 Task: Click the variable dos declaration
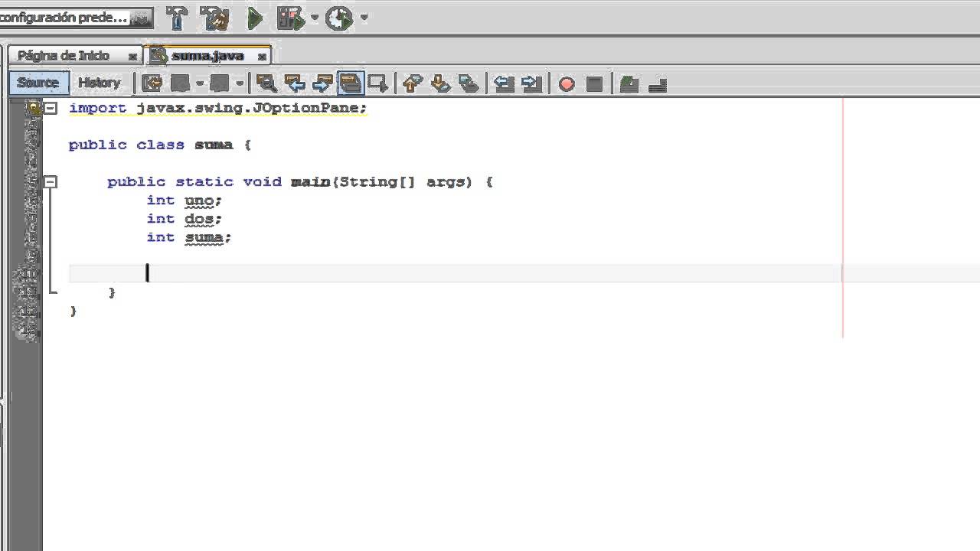[x=199, y=219]
